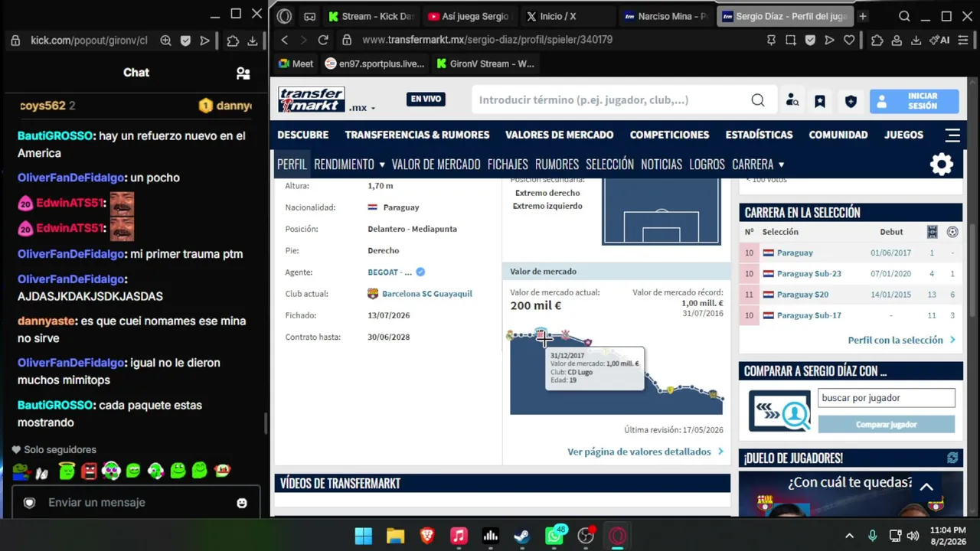Open the Opera downloads icon
This screenshot has height=551, width=980.
pos(916,40)
